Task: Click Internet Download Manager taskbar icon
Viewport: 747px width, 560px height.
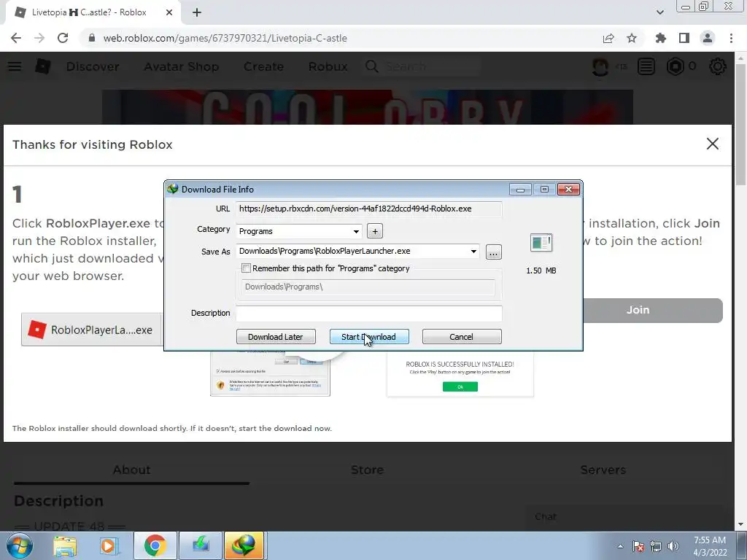Action: [x=244, y=545]
